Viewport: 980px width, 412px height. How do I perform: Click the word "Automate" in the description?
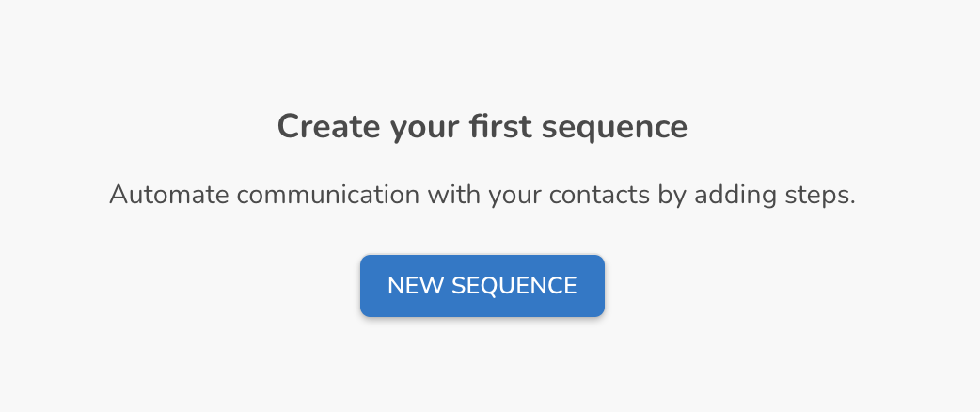pos(168,195)
